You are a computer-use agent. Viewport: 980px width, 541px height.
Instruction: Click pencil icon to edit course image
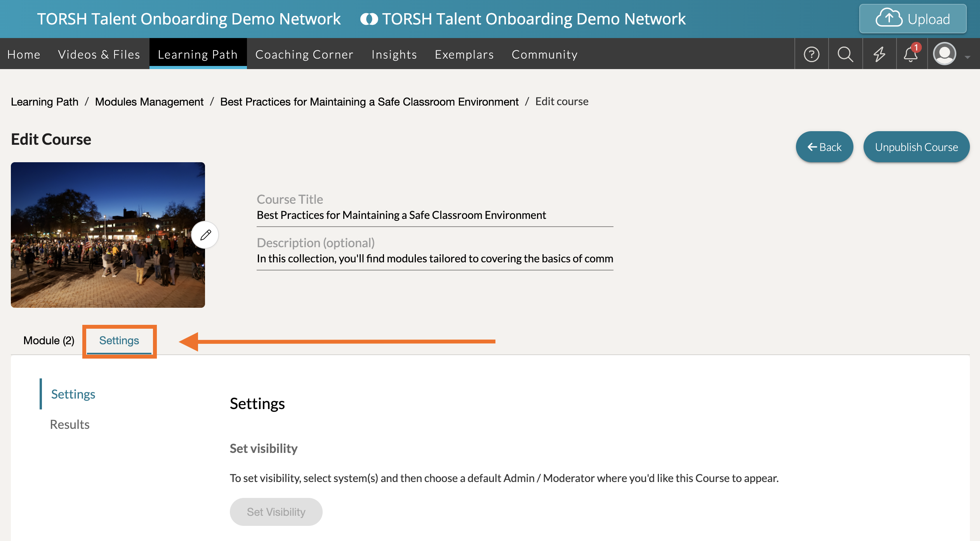(x=205, y=235)
